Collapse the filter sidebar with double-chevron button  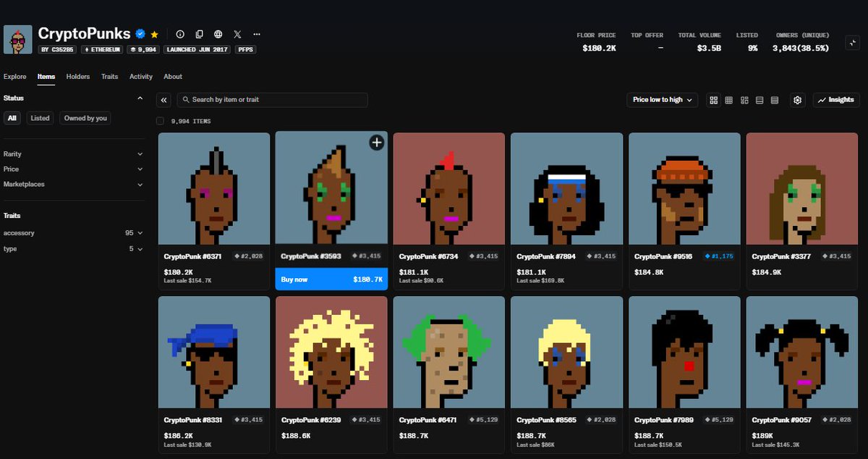click(x=164, y=100)
